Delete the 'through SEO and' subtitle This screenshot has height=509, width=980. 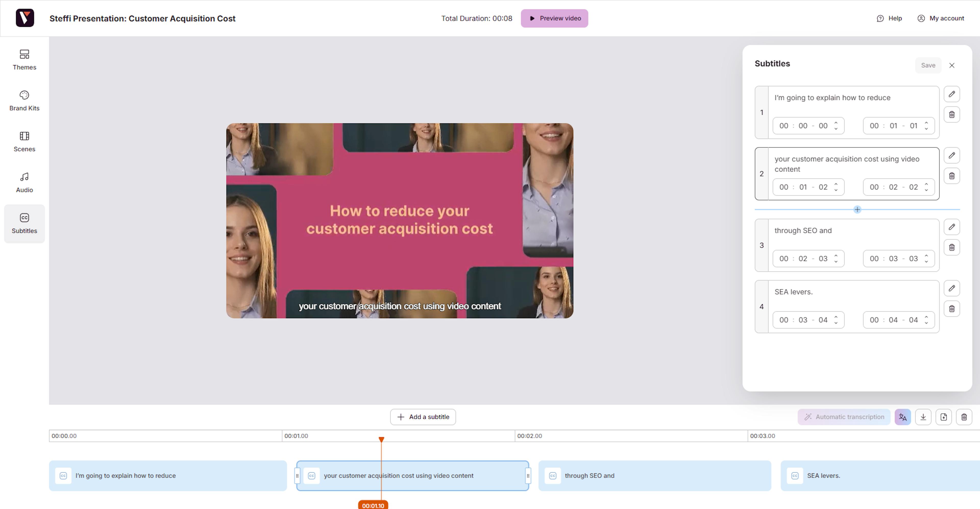pos(951,247)
